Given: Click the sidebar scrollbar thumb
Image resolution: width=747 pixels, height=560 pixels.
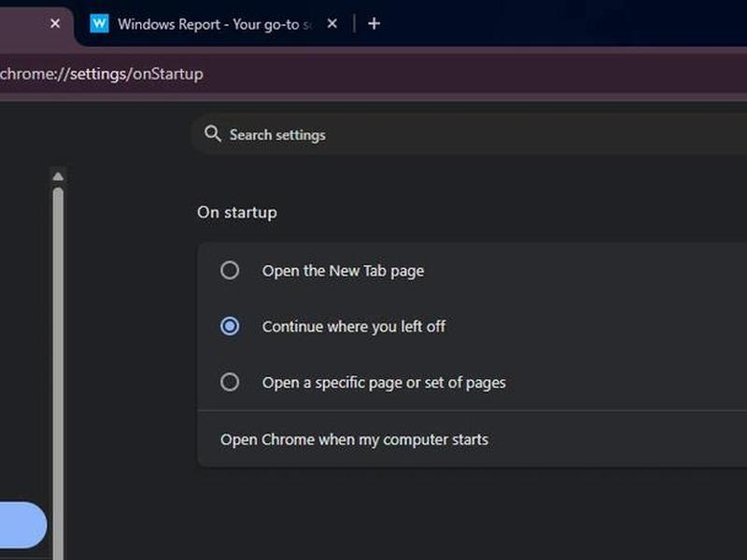Looking at the screenshot, I should [58, 374].
